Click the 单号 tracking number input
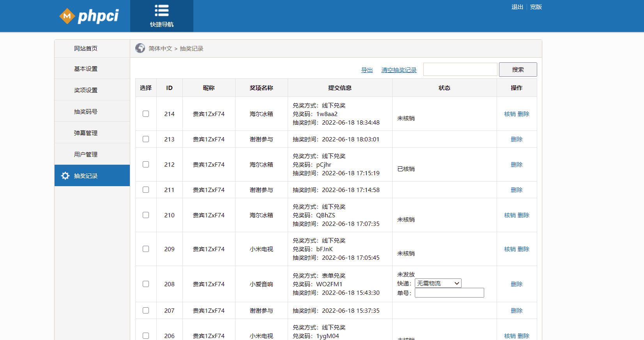 click(x=449, y=293)
